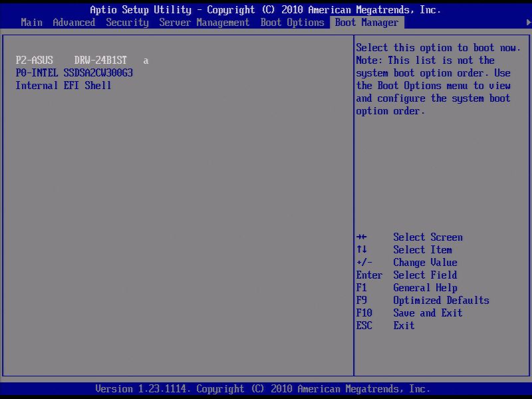The image size is (532, 399).
Task: Click the right arrow menu scroll indicator
Action: pyautogui.click(x=527, y=22)
